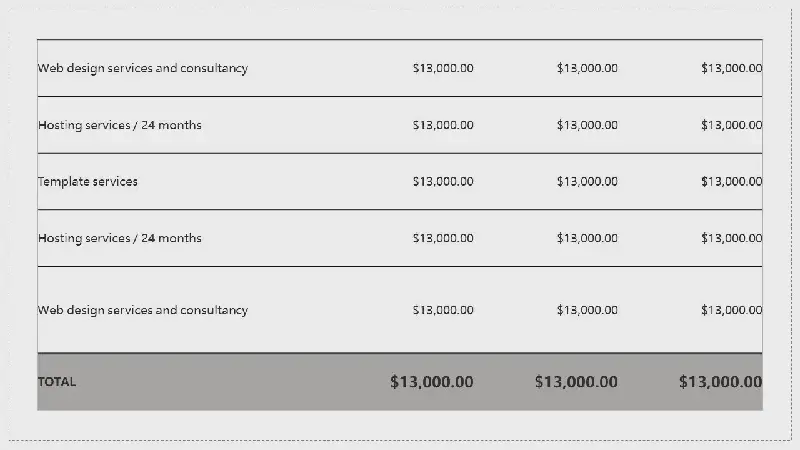The image size is (800, 450).
Task: Select middle amount in the TOTAL row
Action: point(576,382)
